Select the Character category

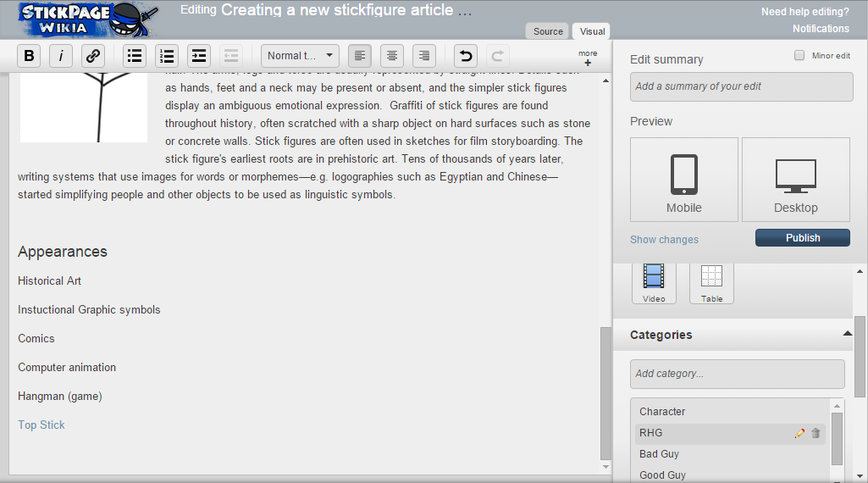(662, 412)
